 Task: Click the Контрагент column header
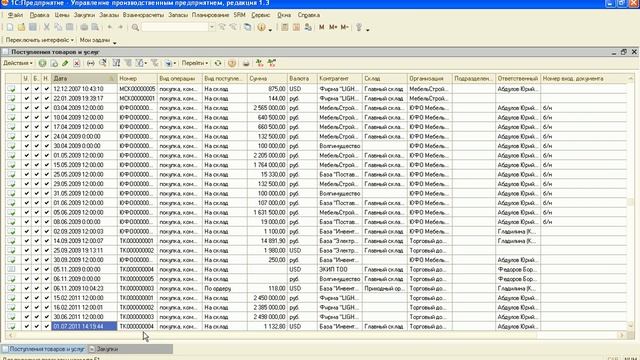click(340, 78)
